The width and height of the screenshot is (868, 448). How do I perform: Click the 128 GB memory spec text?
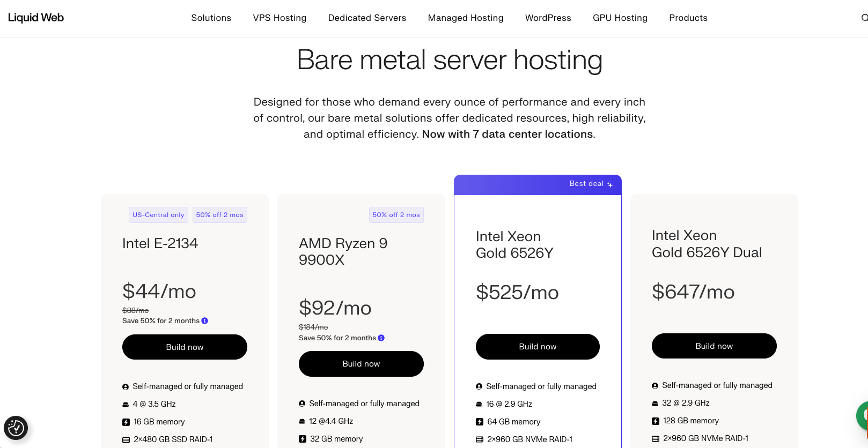(691, 421)
